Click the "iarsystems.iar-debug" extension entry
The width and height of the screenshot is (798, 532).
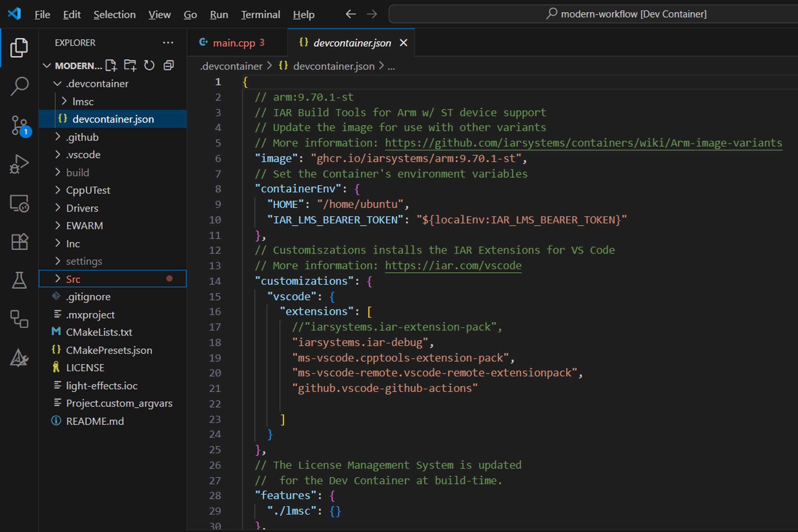(x=360, y=342)
